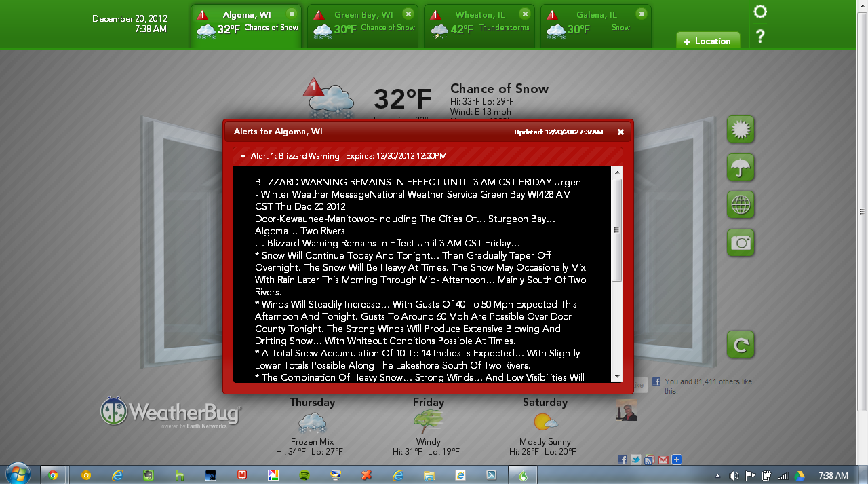The height and width of the screenshot is (484, 868).
Task: Open the Windows Start menu
Action: pos(18,474)
